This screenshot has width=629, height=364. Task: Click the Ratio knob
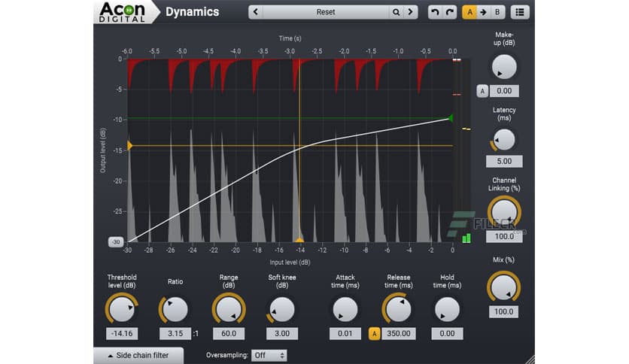coord(175,309)
